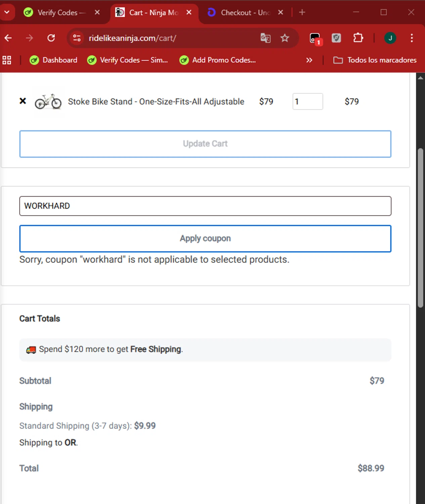Translate this page icon

click(265, 38)
